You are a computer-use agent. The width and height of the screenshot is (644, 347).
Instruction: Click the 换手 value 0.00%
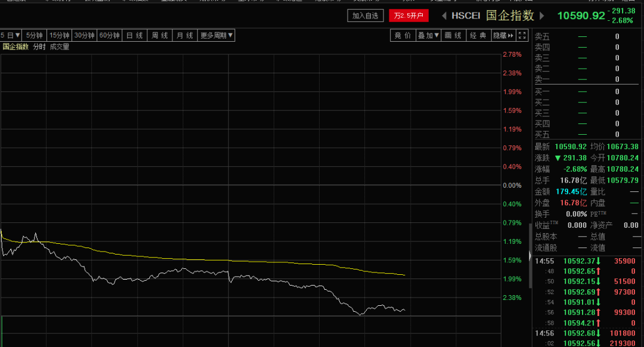coord(576,214)
